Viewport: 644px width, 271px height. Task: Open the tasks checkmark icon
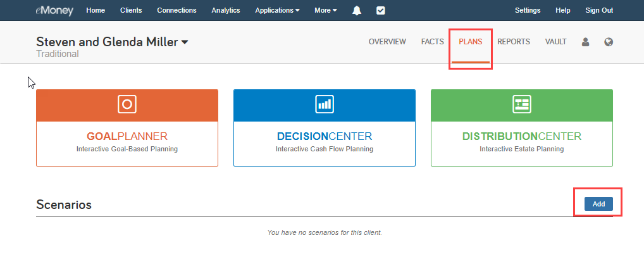pos(381,11)
